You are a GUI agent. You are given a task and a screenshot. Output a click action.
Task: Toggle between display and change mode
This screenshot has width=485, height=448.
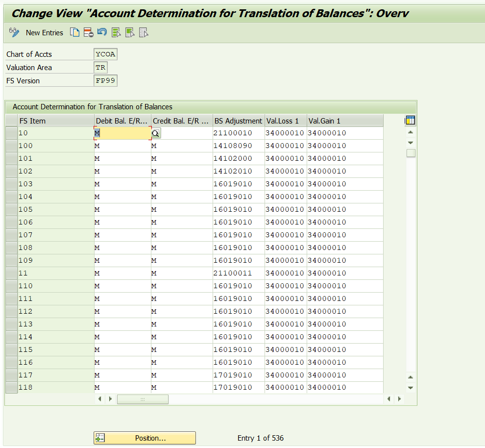click(x=13, y=32)
